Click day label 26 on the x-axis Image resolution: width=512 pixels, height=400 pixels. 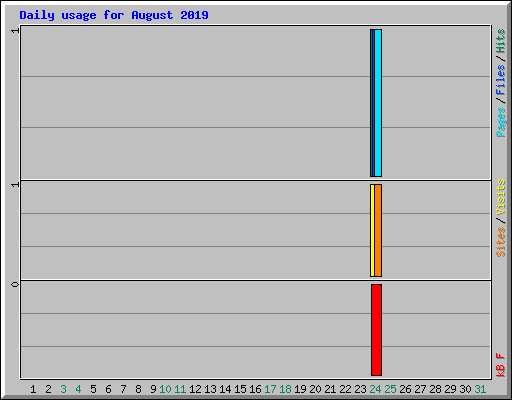click(405, 389)
